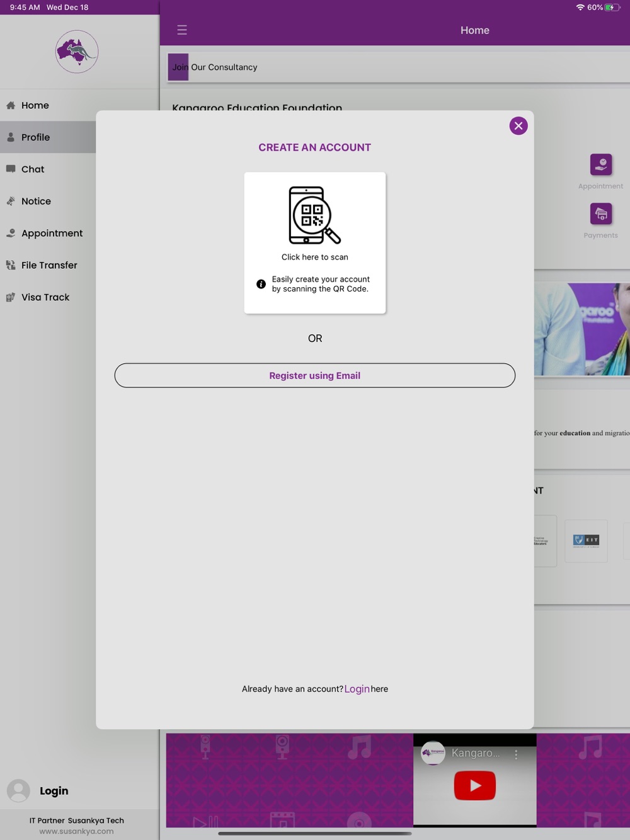This screenshot has width=630, height=840.
Task: Play the Kangaroo YouTube video
Action: 475,785
